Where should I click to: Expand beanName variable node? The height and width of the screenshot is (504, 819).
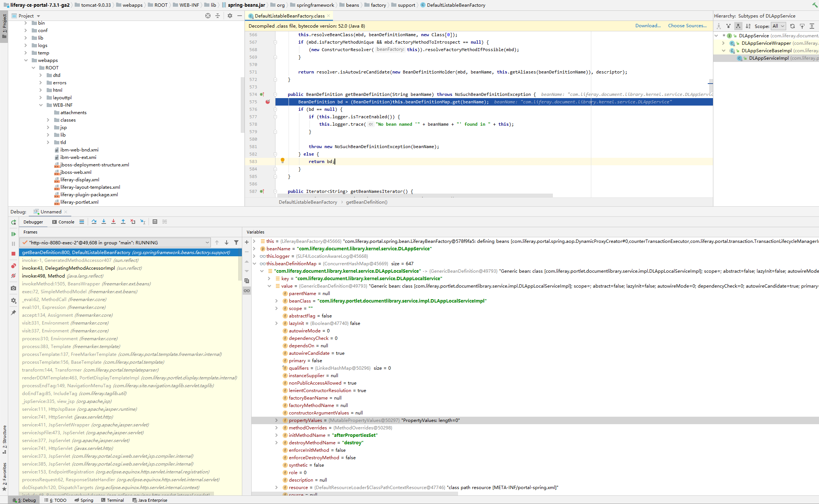pyautogui.click(x=254, y=248)
